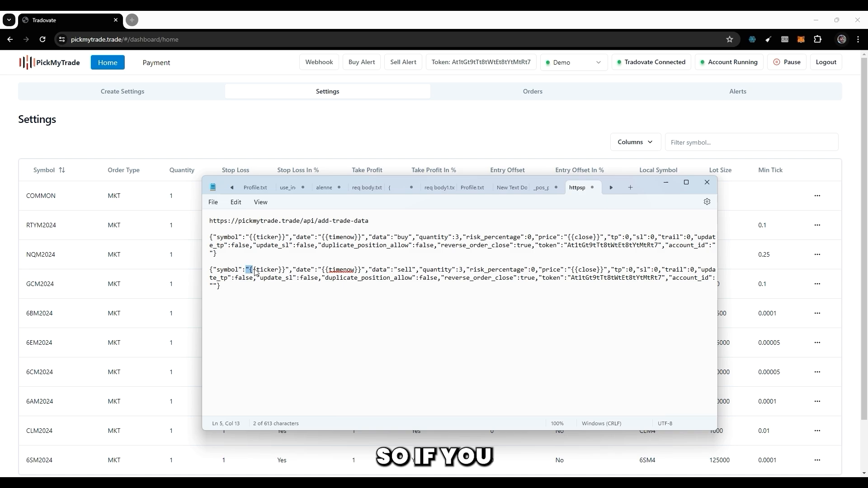The height and width of the screenshot is (488, 868).
Task: Select the httpsp tab in editor
Action: (576, 187)
